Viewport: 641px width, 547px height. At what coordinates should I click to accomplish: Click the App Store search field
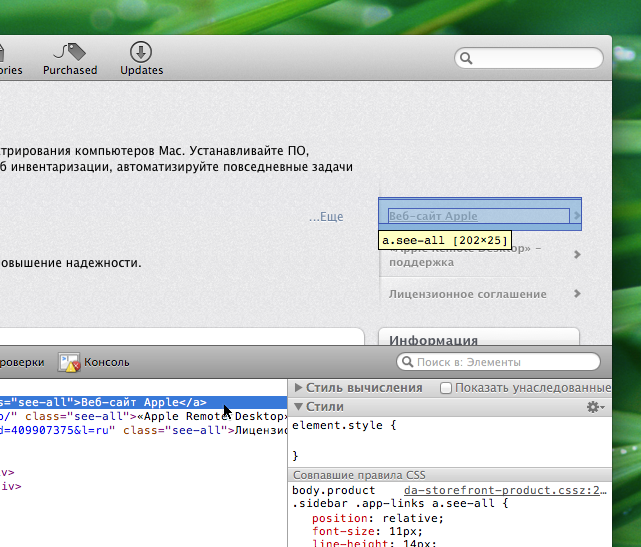click(529, 58)
